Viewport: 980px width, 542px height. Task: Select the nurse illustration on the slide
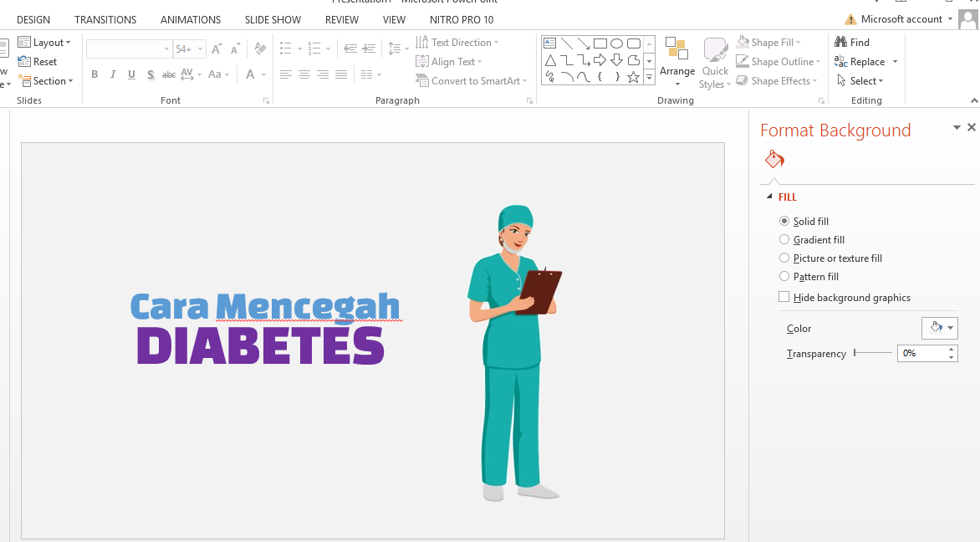[x=515, y=353]
